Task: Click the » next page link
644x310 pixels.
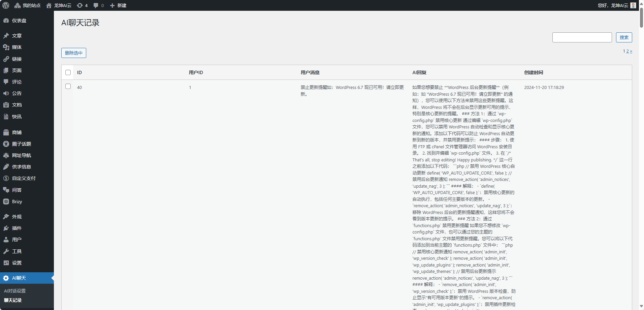Action: [x=631, y=51]
